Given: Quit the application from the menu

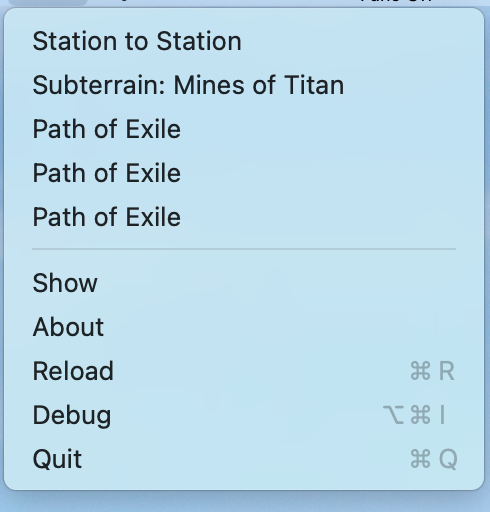Looking at the screenshot, I should pos(244,459).
